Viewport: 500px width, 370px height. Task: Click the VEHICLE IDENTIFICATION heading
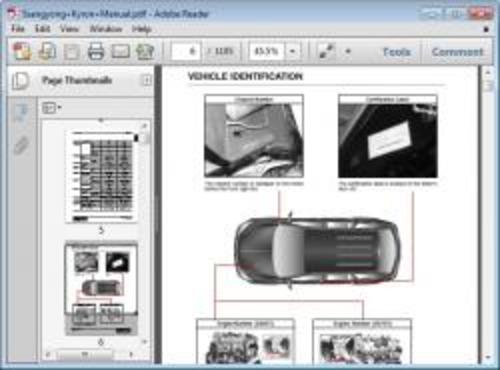(x=245, y=76)
